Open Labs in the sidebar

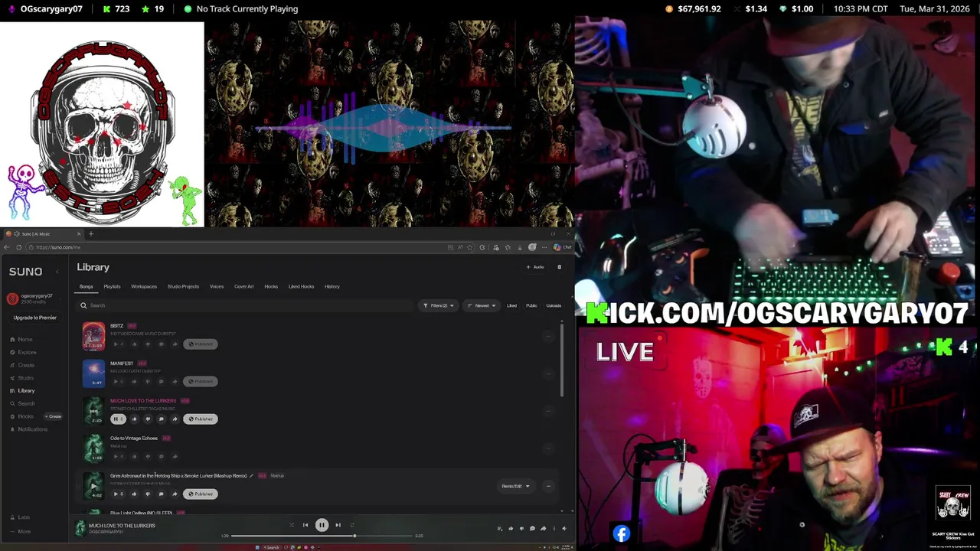pos(21,517)
